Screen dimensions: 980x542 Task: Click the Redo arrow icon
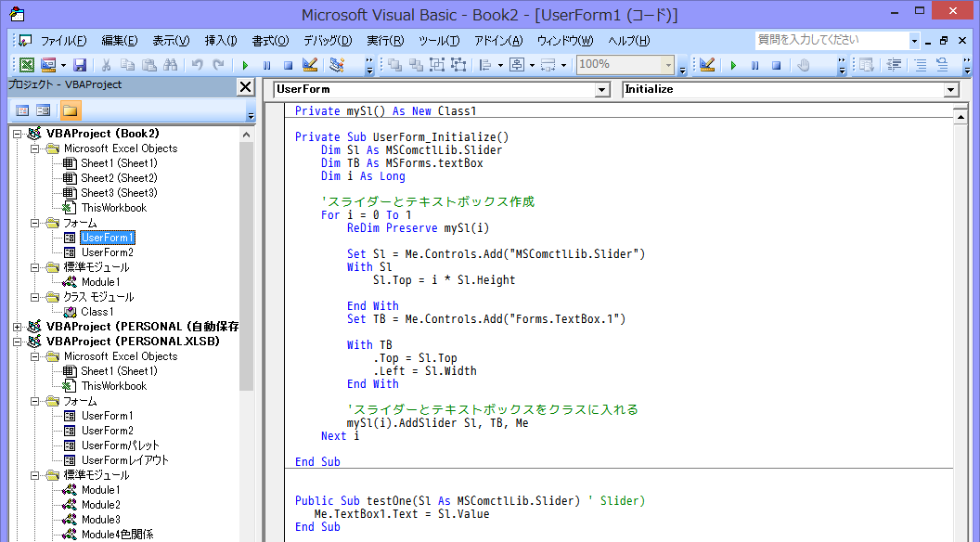[218, 64]
